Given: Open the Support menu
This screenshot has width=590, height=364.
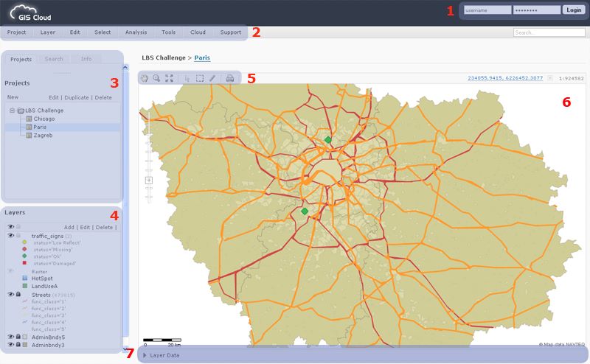Looking at the screenshot, I should 231,32.
